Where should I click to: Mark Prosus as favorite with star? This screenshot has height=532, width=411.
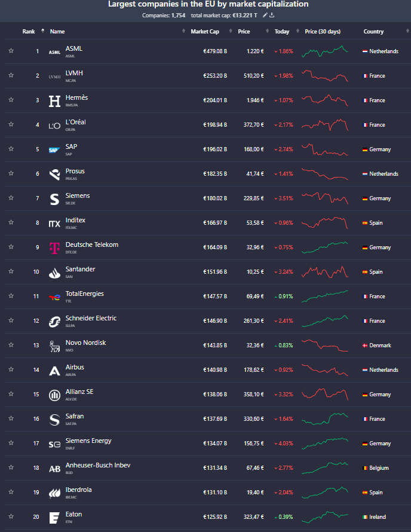tap(11, 173)
